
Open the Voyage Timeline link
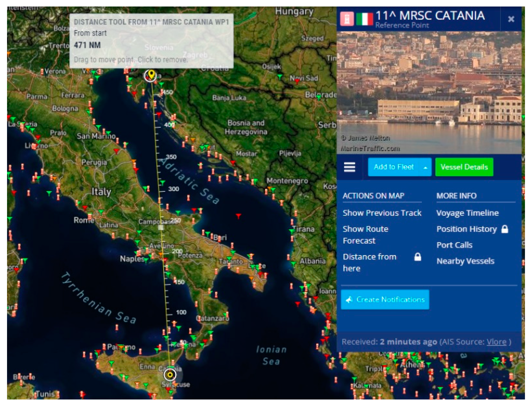[467, 213]
